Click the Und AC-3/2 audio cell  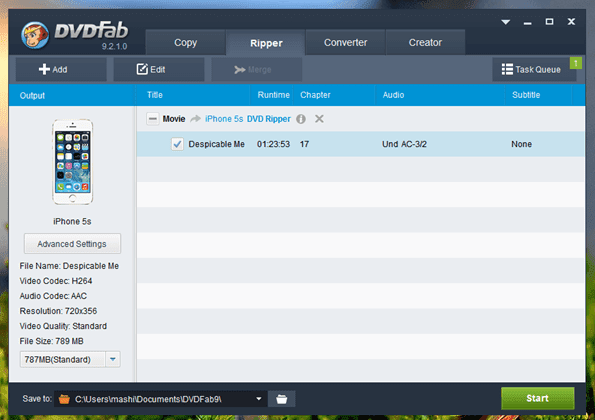click(404, 144)
